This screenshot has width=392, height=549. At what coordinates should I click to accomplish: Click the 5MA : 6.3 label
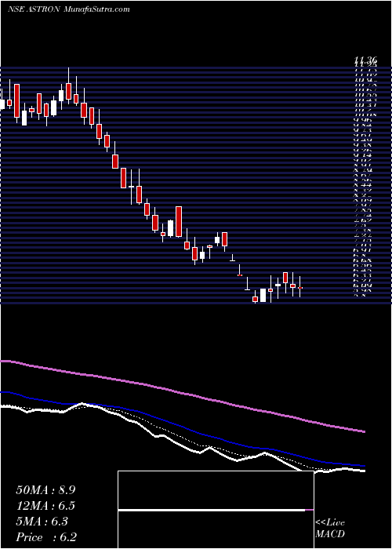tap(42, 522)
